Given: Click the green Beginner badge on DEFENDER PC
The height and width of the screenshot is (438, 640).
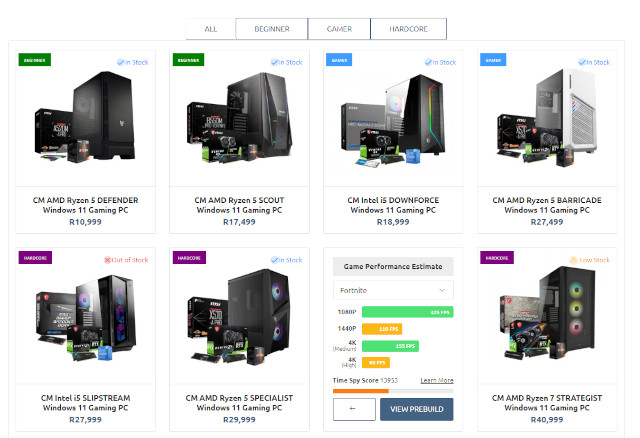Looking at the screenshot, I should tap(35, 60).
